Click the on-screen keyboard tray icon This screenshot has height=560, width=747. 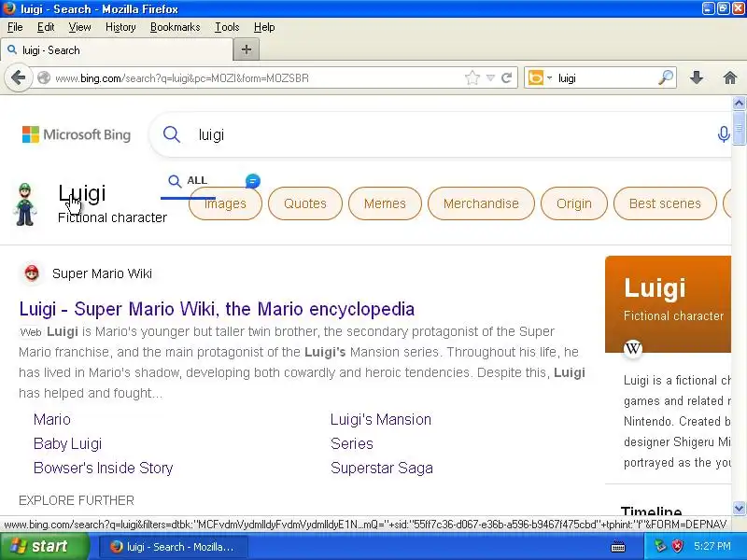point(617,547)
